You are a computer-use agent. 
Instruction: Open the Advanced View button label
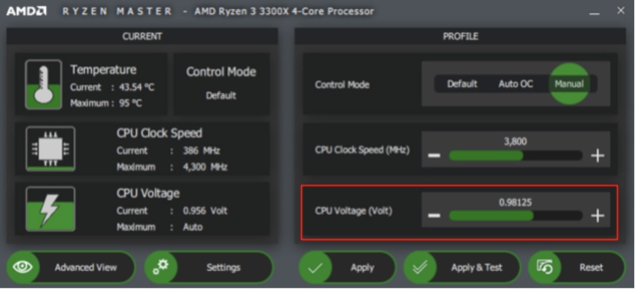86,267
